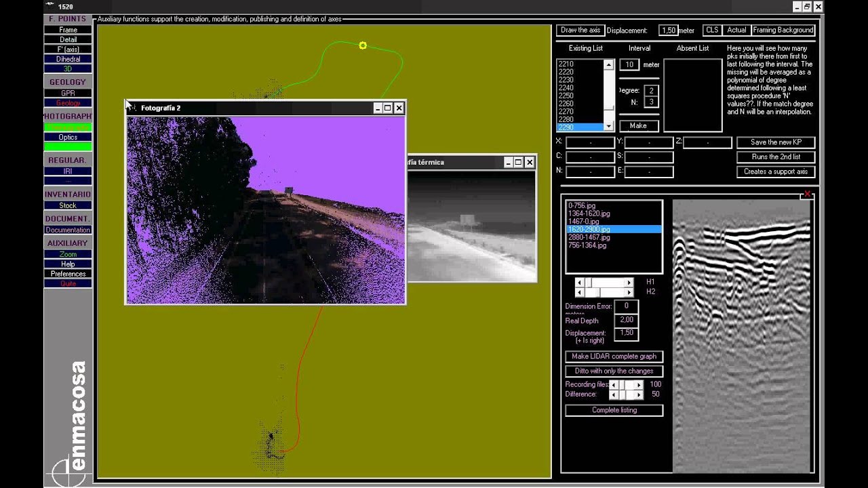Activate the Zoom auxiliary tool
Image resolution: width=868 pixels, height=488 pixels.
pyautogui.click(x=68, y=254)
